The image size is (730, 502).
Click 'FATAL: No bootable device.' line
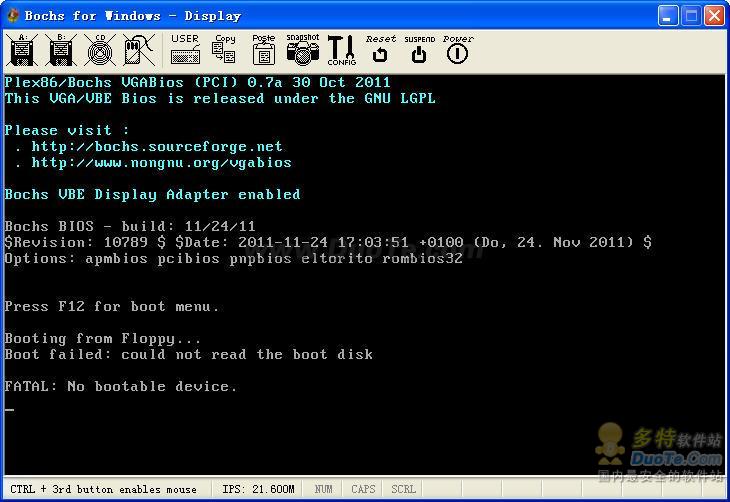point(121,386)
